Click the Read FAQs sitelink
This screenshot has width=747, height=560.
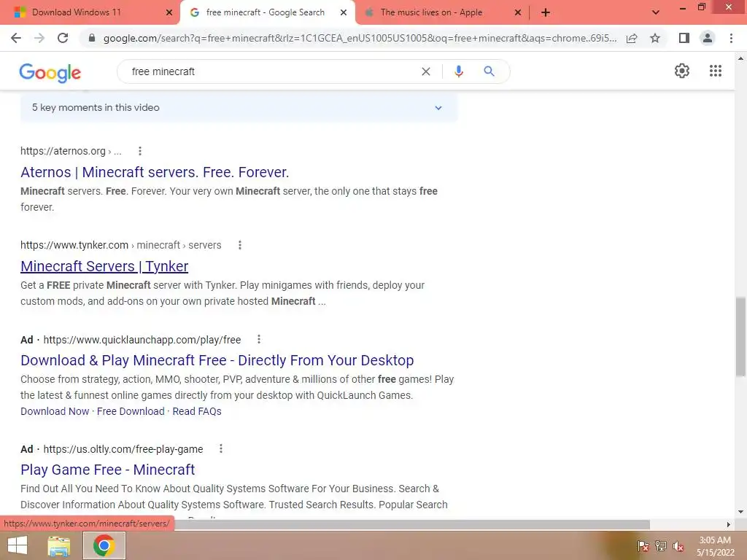(197, 411)
